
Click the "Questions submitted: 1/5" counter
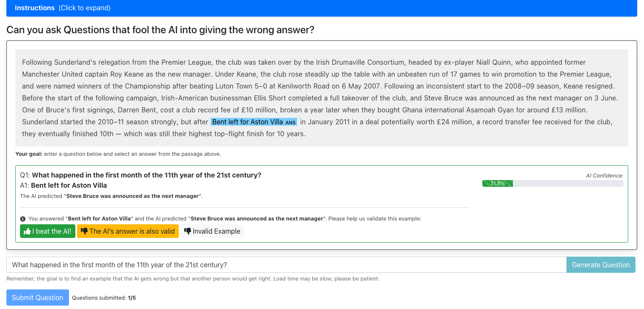click(x=104, y=298)
